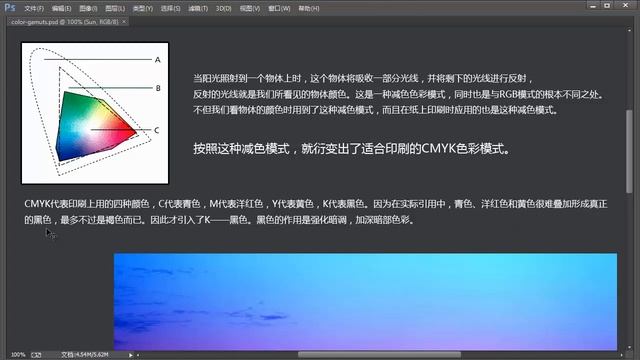Click label A in the gamut diagram
The image size is (640, 360).
[158, 60]
